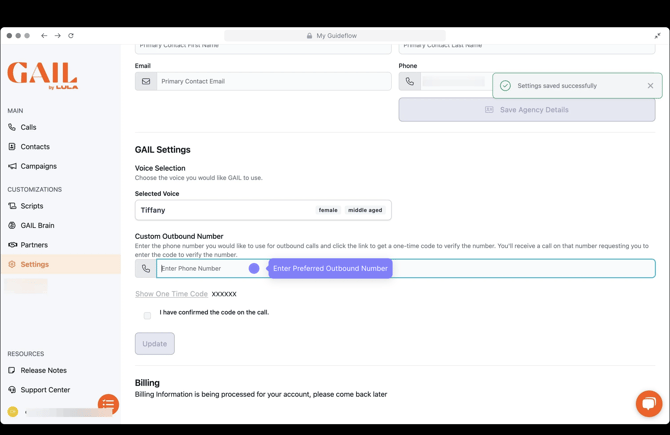Click the 'middle aged' voice tag

pyautogui.click(x=365, y=210)
